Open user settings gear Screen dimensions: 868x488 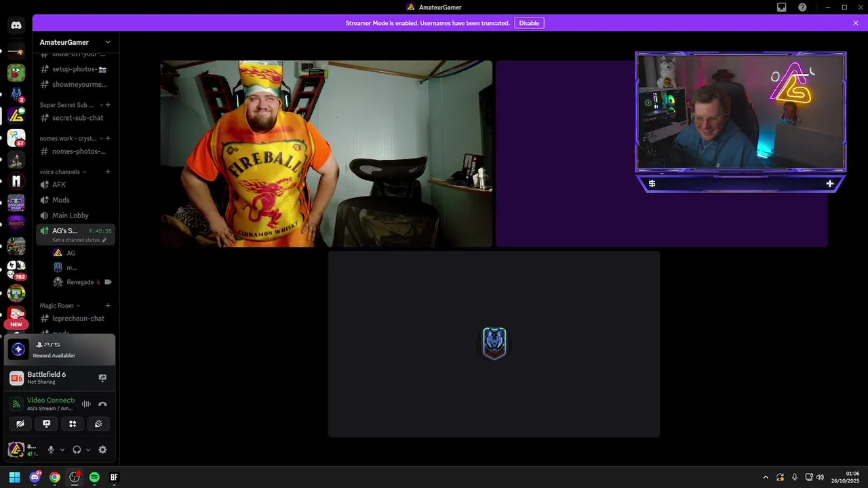(x=102, y=449)
